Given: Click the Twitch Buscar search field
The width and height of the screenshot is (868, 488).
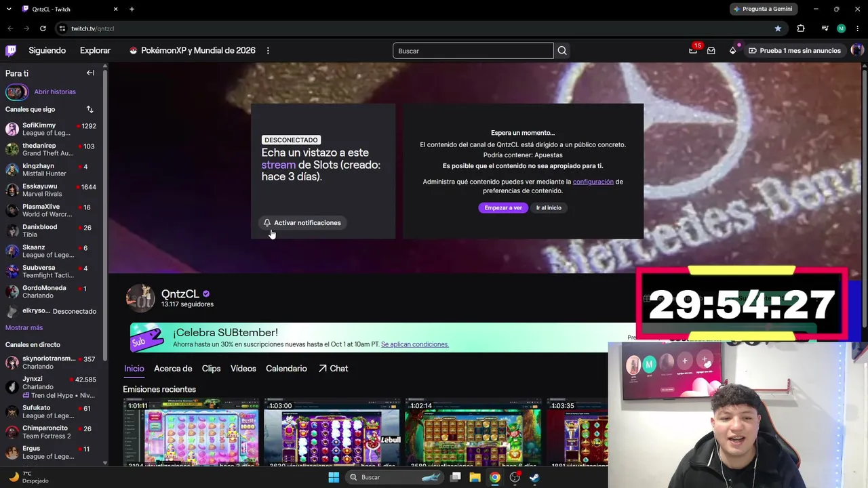Looking at the screenshot, I should pos(473,51).
